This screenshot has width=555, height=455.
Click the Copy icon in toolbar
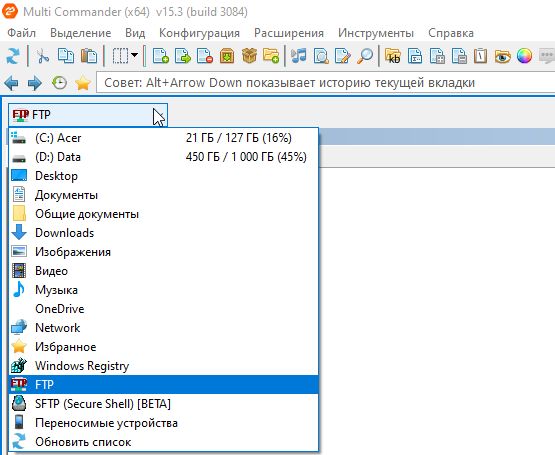(66, 56)
